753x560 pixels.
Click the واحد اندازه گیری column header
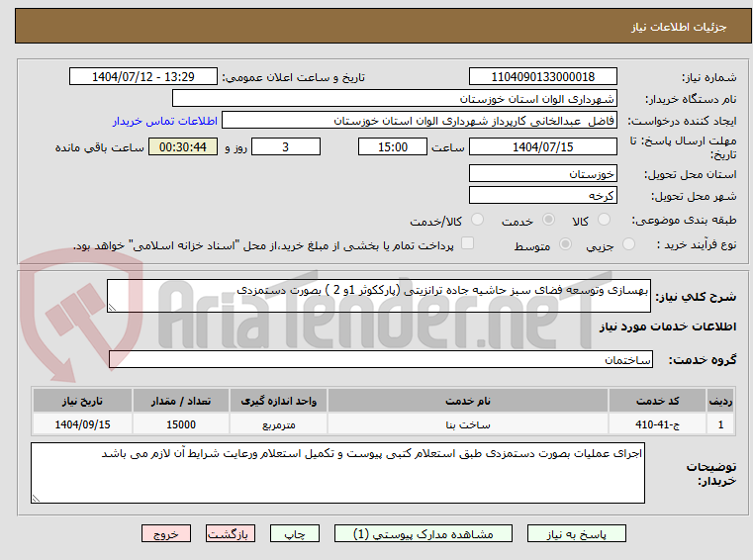point(278,401)
